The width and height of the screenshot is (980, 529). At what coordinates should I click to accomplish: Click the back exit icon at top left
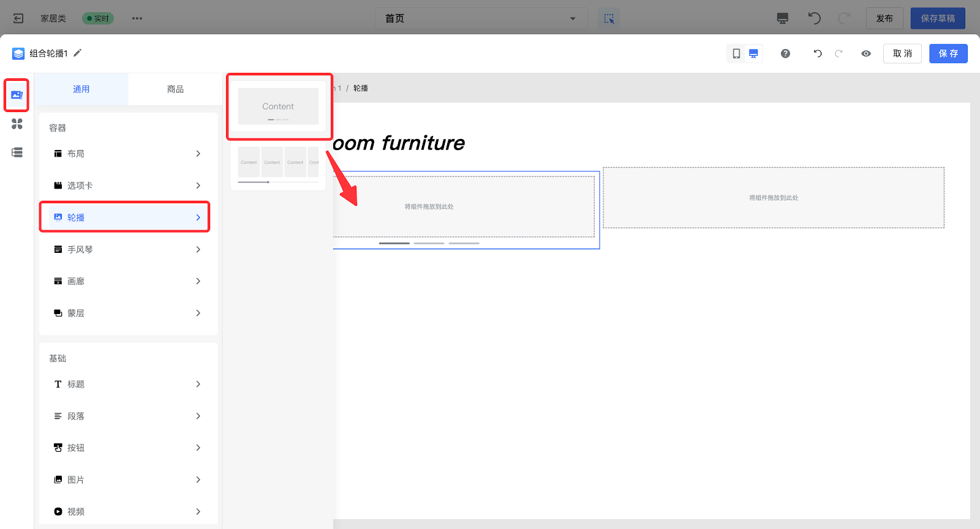pyautogui.click(x=18, y=18)
